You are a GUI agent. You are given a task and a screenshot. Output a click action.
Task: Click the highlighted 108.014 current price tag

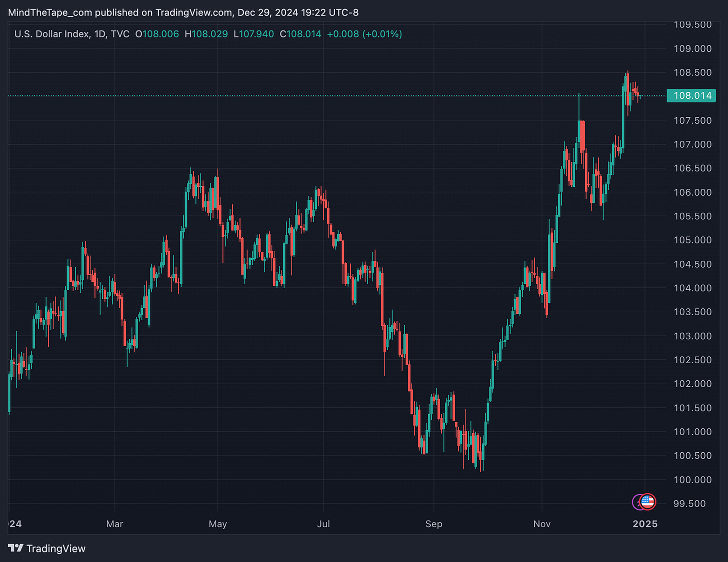[691, 95]
